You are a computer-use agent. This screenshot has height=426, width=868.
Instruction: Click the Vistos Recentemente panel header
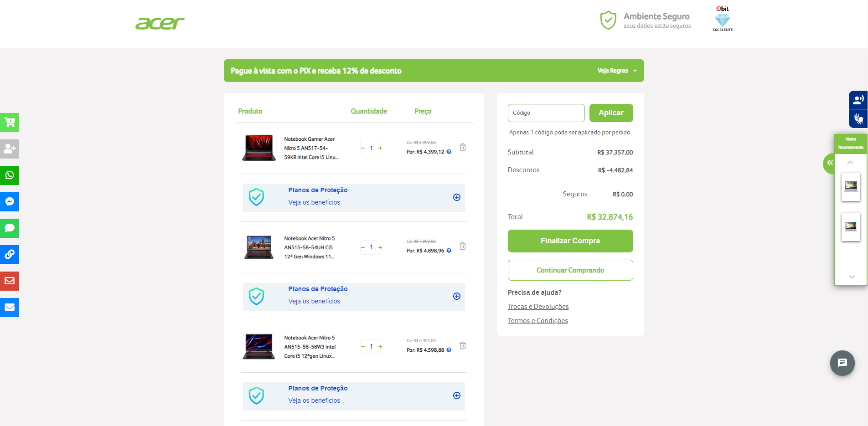(851, 143)
